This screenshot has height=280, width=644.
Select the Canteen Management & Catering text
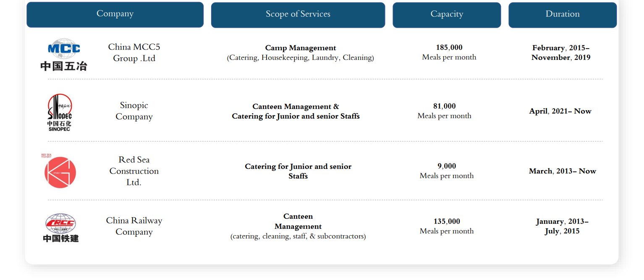point(296,111)
